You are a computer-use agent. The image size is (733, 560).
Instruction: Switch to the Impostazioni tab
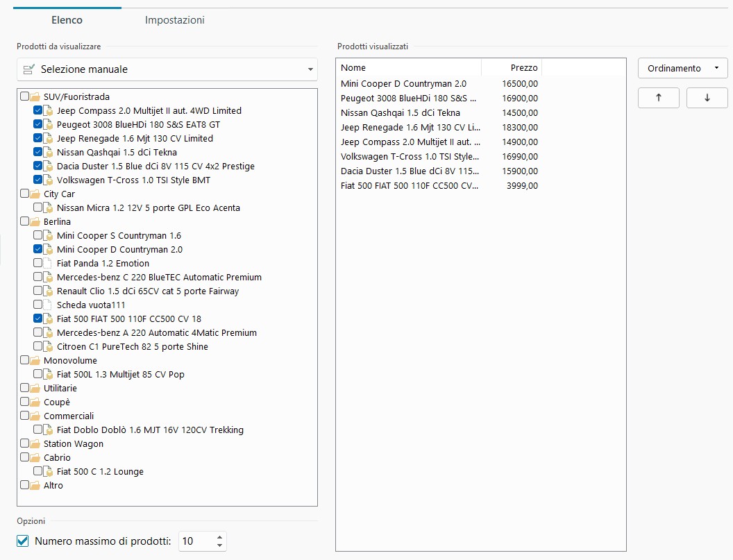(174, 20)
